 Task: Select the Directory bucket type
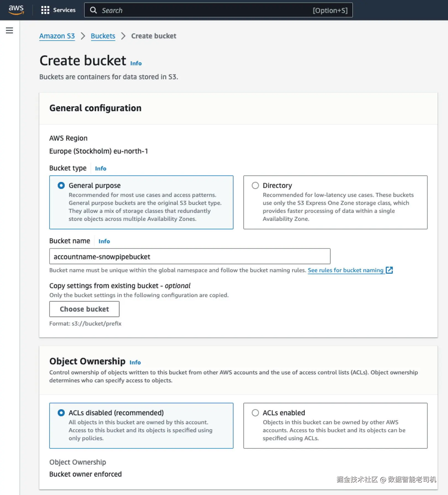[255, 186]
